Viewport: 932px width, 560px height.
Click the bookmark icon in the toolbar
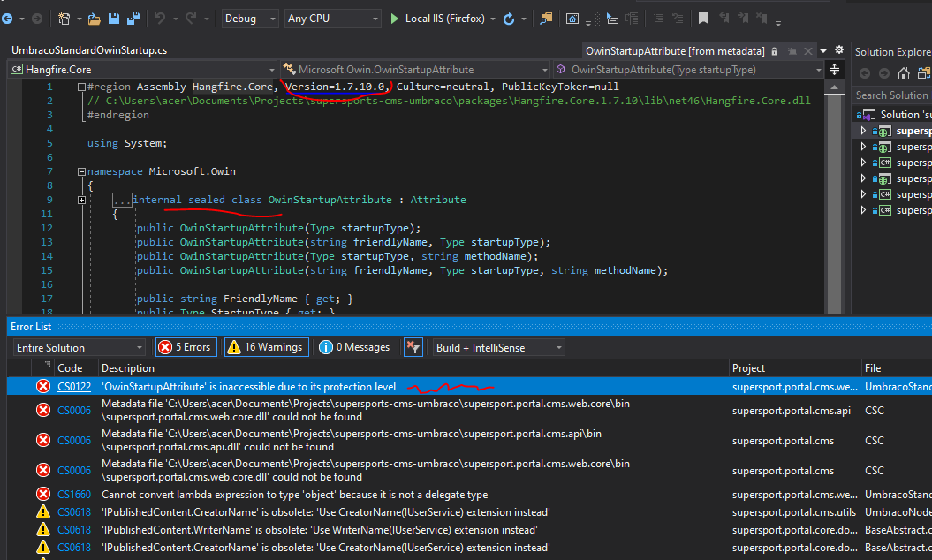tap(703, 19)
